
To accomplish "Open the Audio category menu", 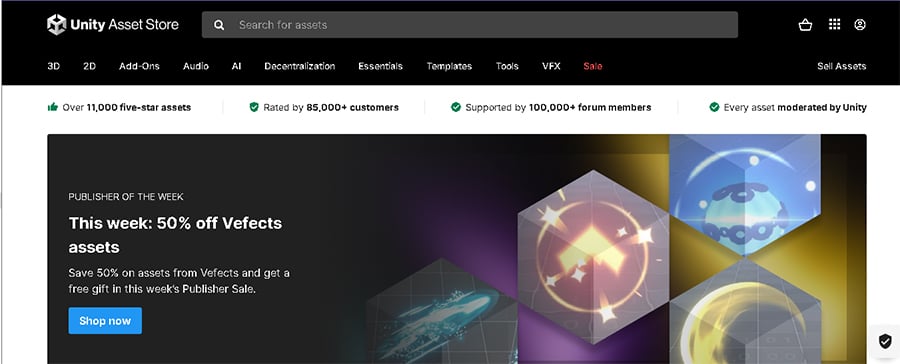I will [x=196, y=66].
